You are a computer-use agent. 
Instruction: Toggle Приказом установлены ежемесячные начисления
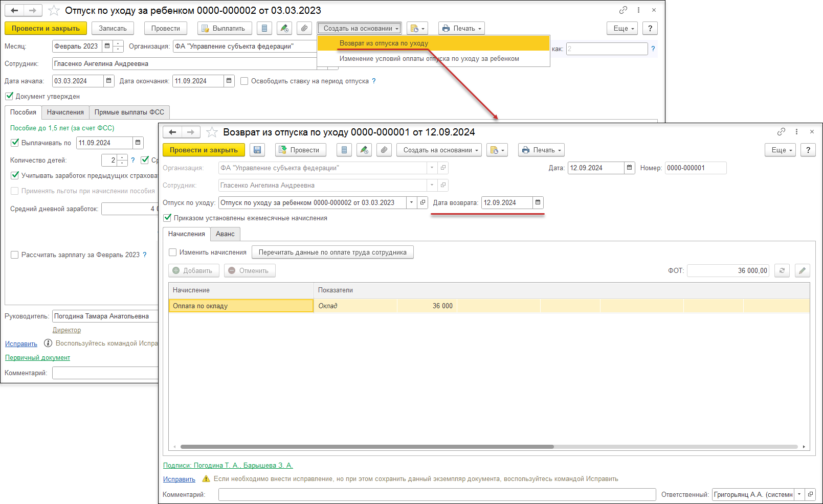(167, 218)
